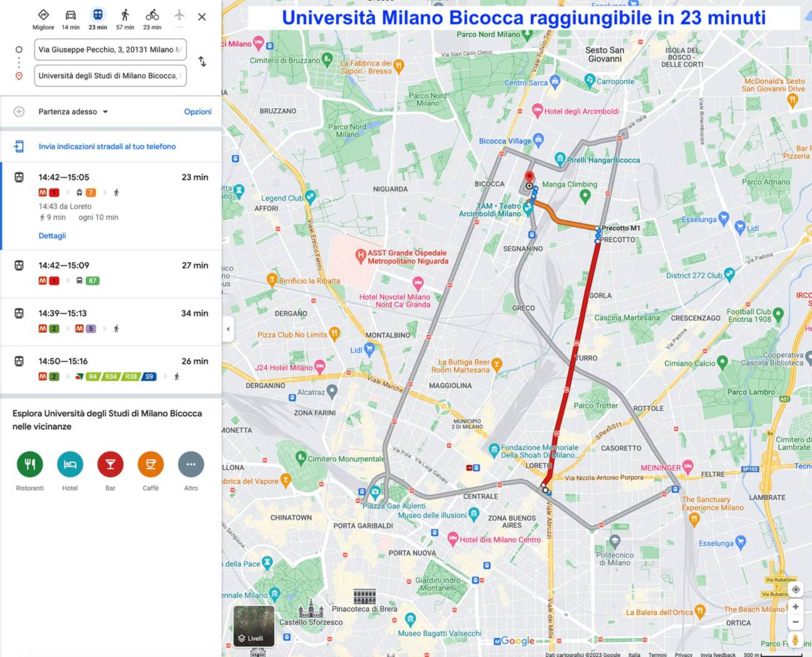The height and width of the screenshot is (657, 812).
Task: Click Privacy link at map bottom
Action: coord(684,654)
